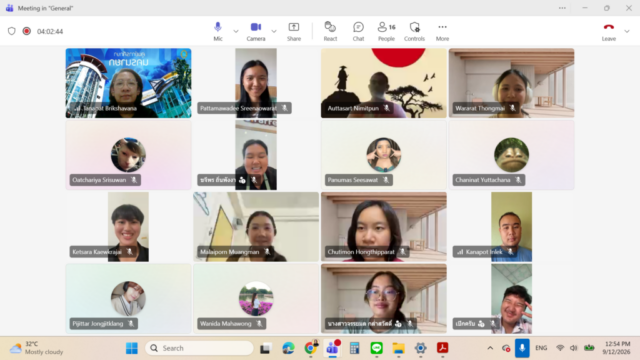
Task: Open the meeting Chat panel
Action: (358, 31)
